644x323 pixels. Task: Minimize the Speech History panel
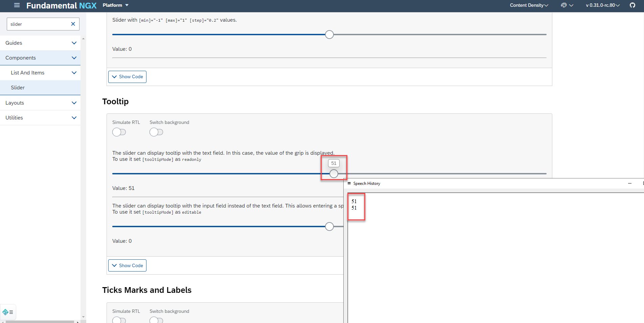630,184
